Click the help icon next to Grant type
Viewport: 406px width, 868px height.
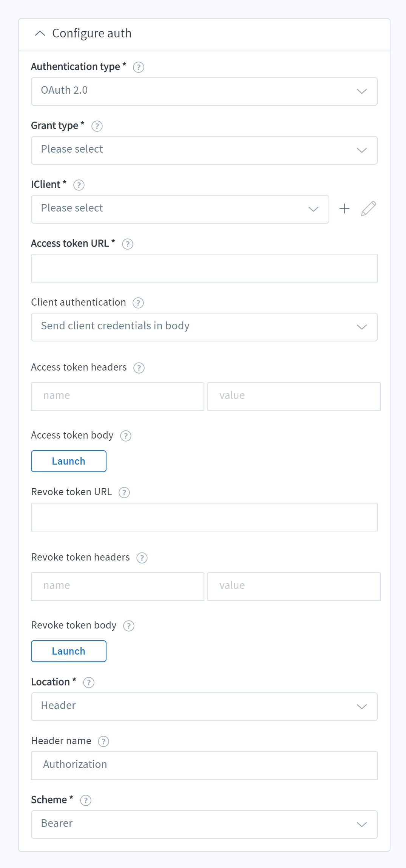point(97,126)
